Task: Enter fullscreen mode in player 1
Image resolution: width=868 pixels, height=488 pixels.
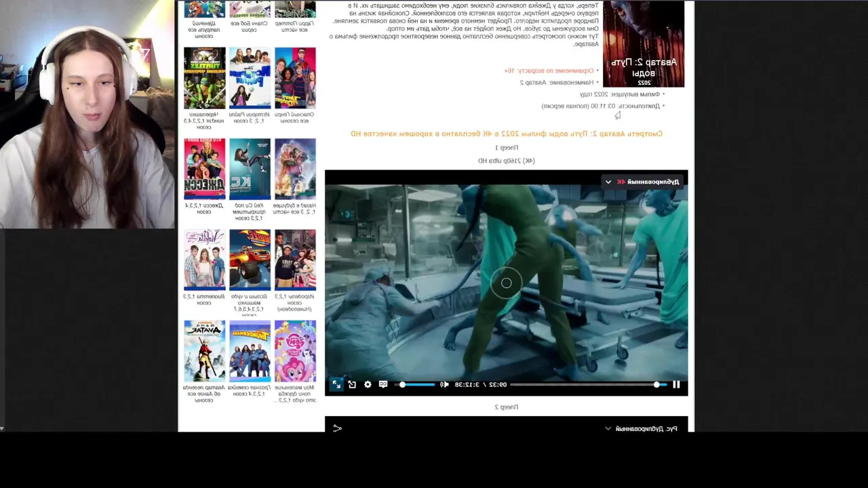Action: [x=336, y=384]
